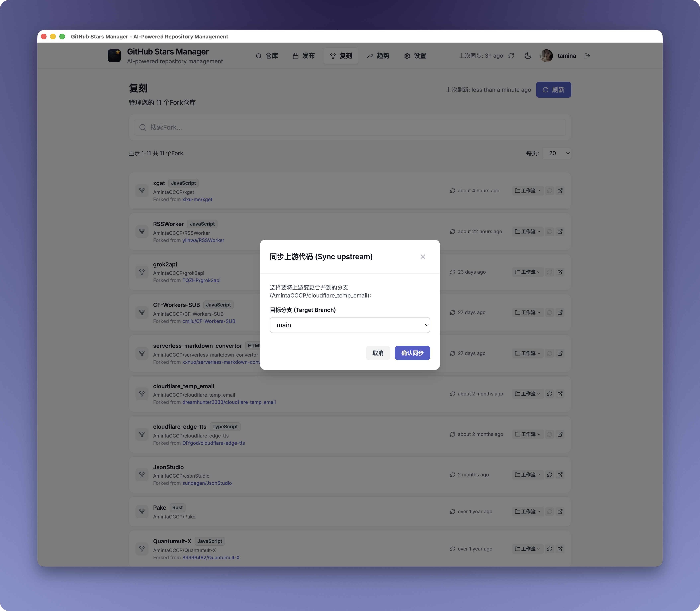This screenshot has width=700, height=611.
Task: Open cloudflare_temp_email external link icon
Action: (x=560, y=394)
